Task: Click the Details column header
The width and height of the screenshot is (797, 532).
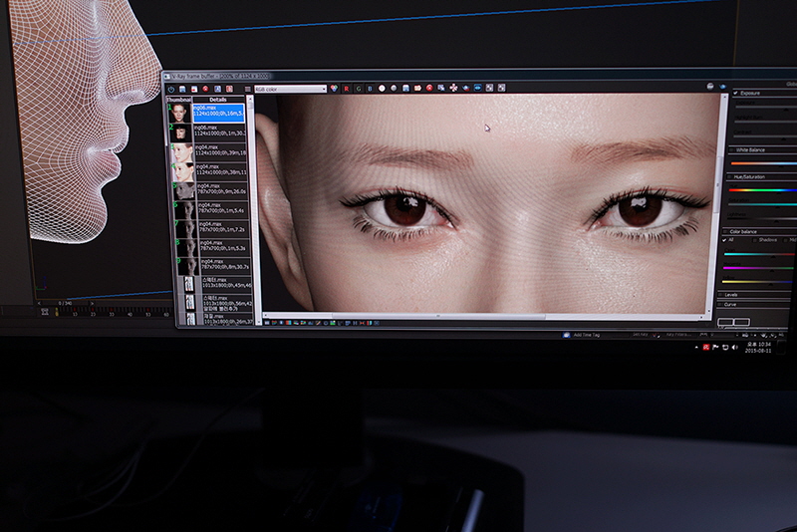Action: pos(218,100)
